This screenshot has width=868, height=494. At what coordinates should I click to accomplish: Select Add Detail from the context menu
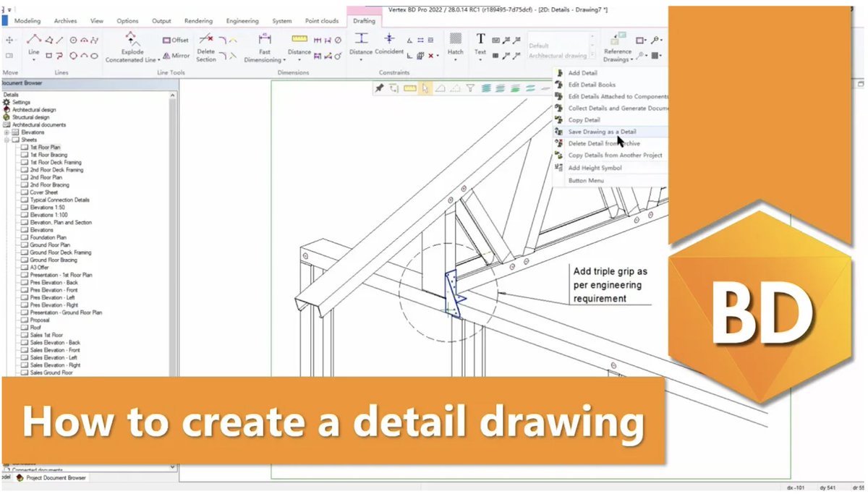584,72
